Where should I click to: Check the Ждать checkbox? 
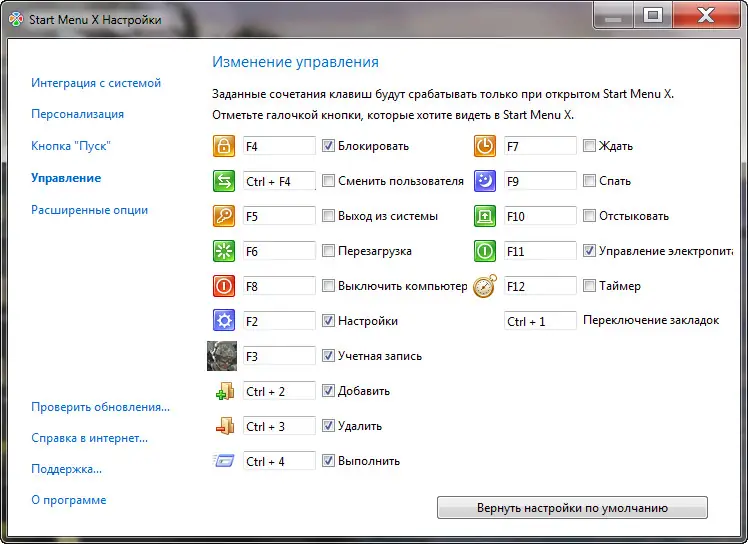click(x=589, y=146)
